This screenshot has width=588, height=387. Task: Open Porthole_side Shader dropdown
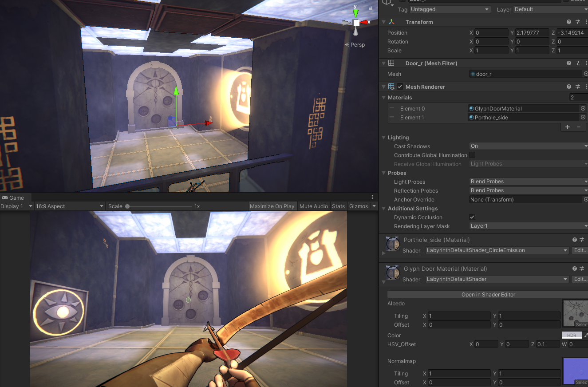497,250
